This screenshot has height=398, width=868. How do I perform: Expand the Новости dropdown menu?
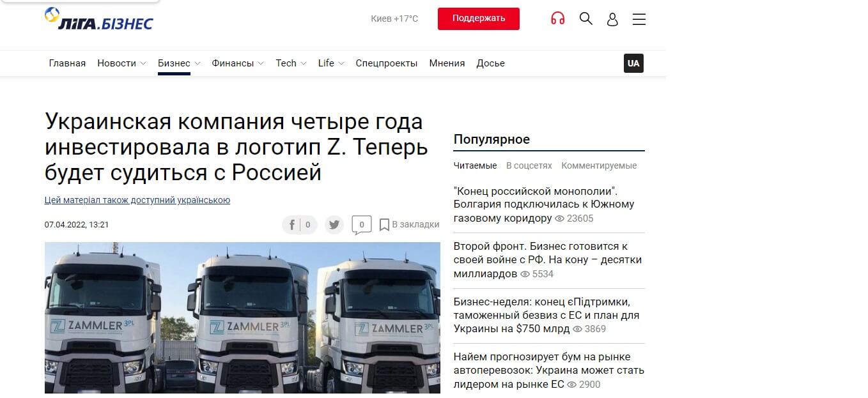121,63
